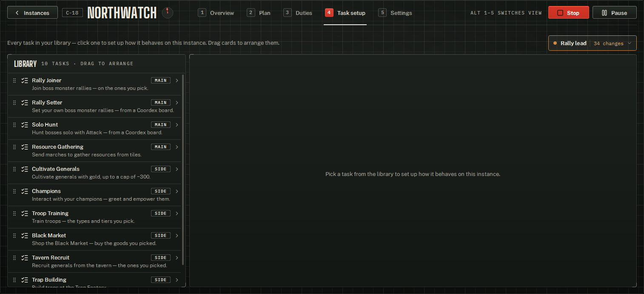Open the Troop Training chevron
Screen dimensions: 644x294
(177, 213)
